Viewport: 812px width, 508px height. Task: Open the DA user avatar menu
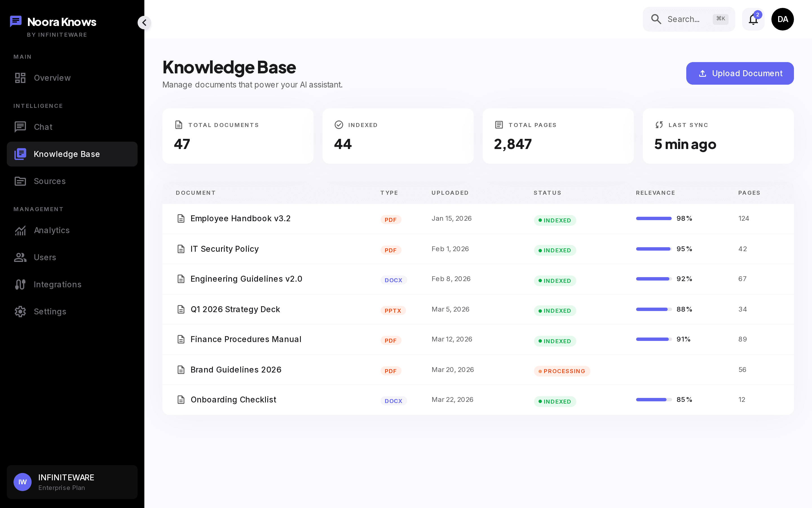pyautogui.click(x=782, y=19)
